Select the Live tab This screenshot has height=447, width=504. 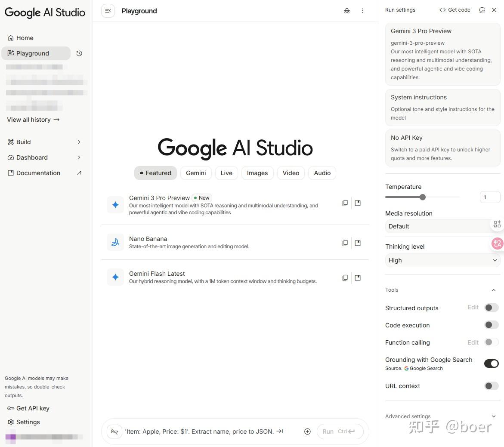tap(226, 173)
